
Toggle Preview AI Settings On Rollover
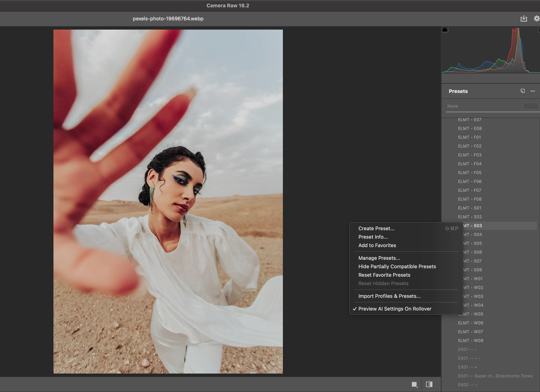[395, 309]
